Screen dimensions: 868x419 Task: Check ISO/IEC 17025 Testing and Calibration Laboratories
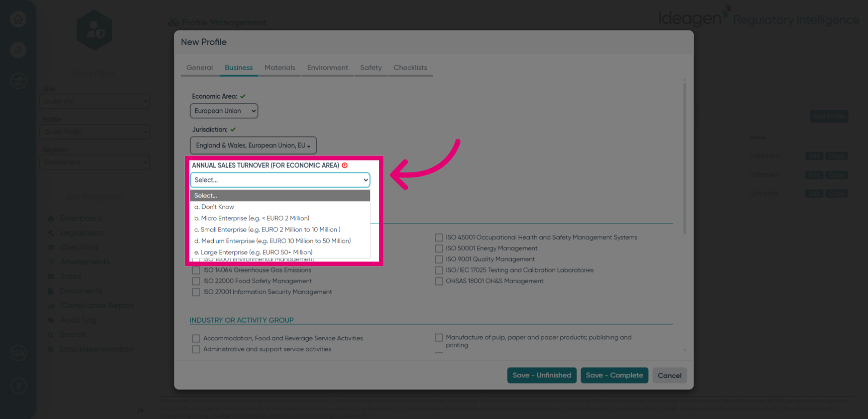[x=439, y=270]
